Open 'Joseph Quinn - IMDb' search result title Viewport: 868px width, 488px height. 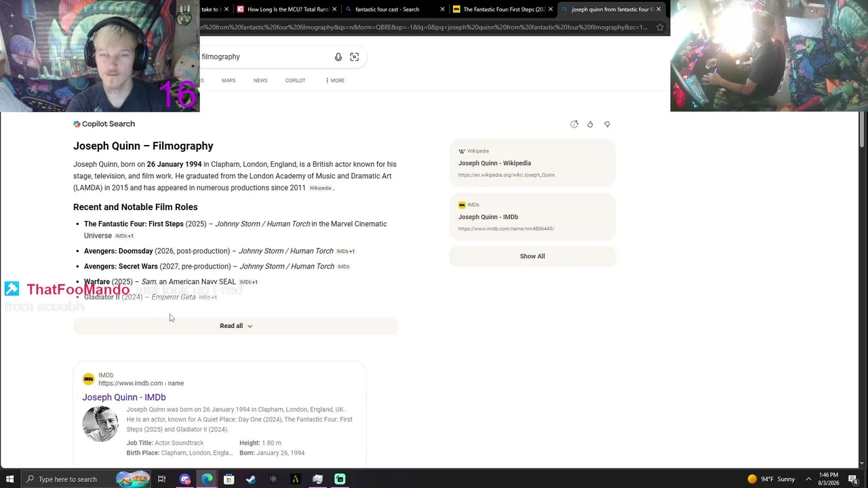124,397
